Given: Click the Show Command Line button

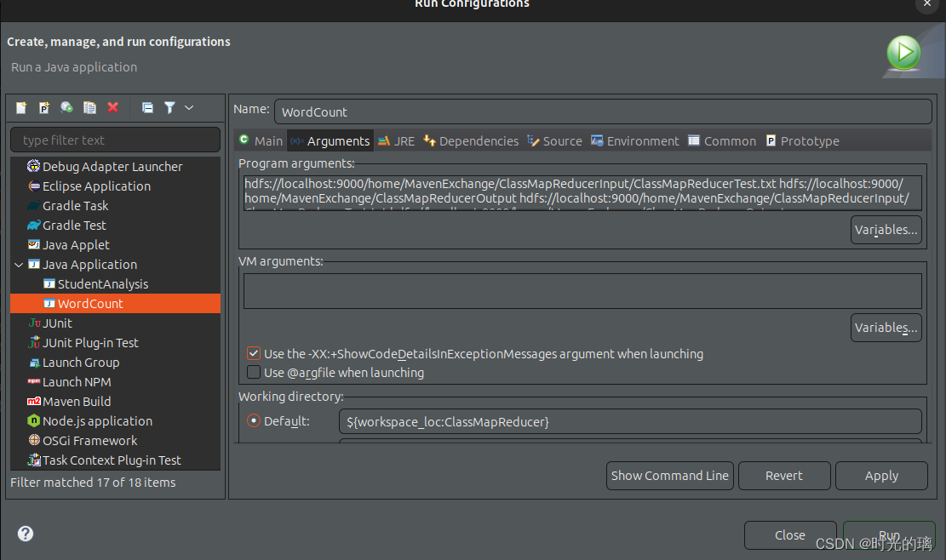Looking at the screenshot, I should 669,476.
